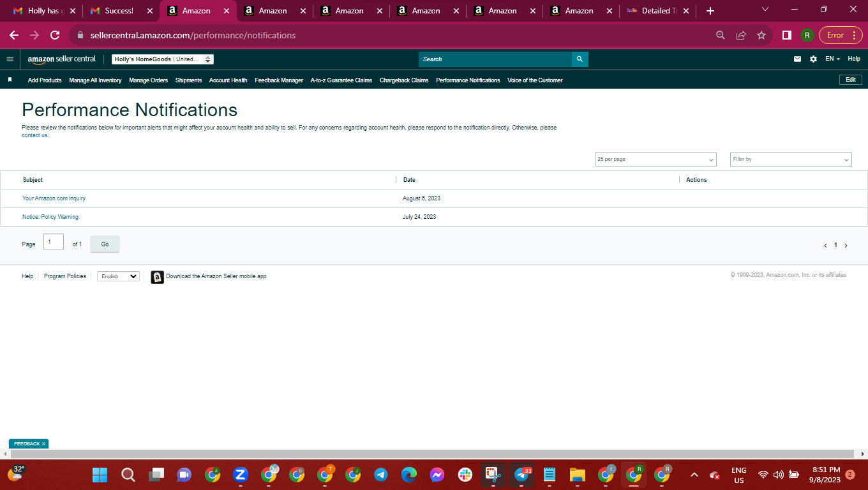Viewport: 868px width, 490px height.
Task: Click the browser forward arrow
Action: tap(34, 35)
